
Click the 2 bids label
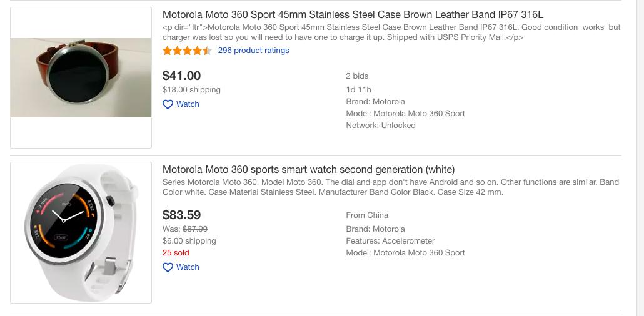[x=357, y=76]
